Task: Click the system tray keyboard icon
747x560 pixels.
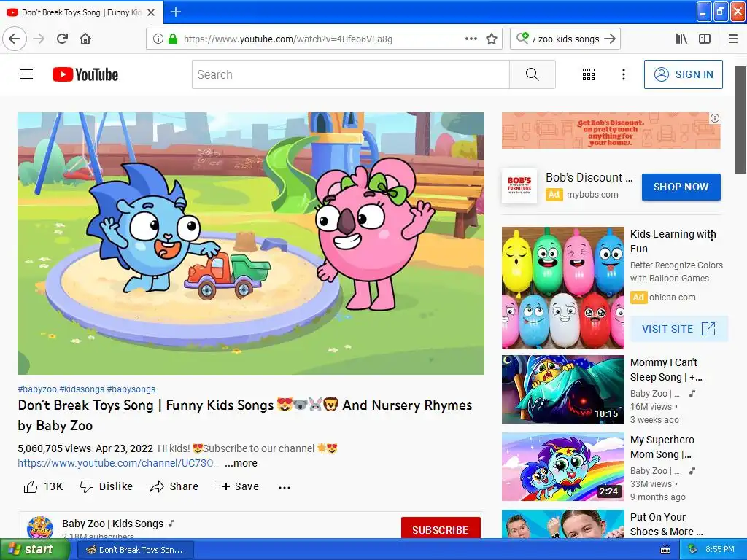Action: point(665,550)
